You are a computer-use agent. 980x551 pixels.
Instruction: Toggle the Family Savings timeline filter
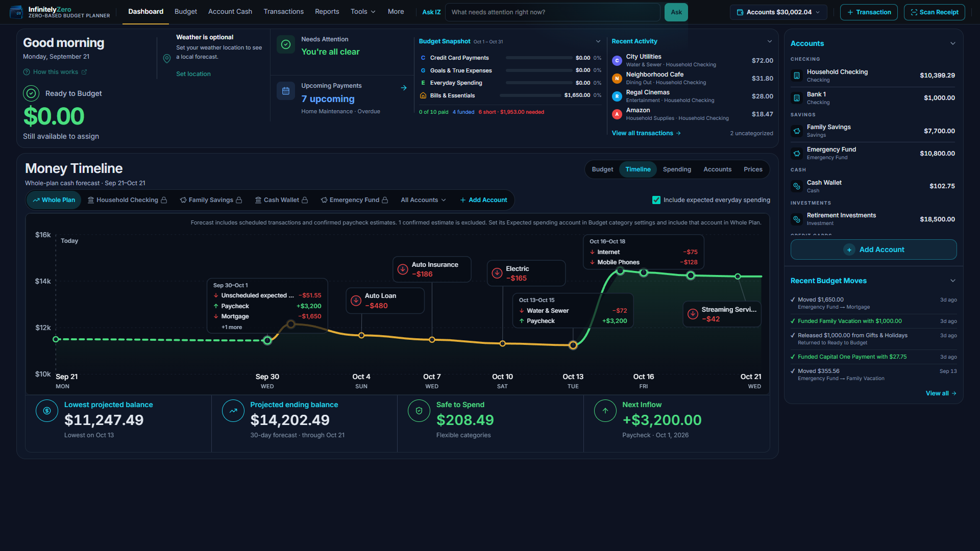pos(211,200)
